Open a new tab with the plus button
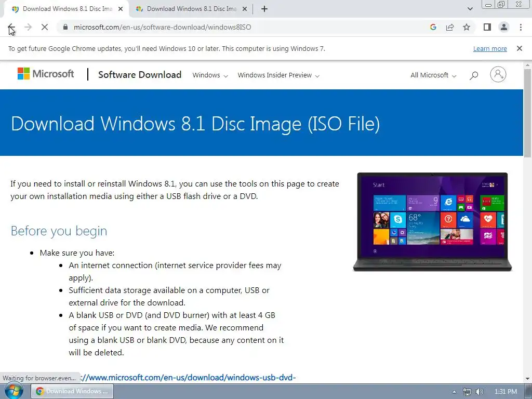Screen dimensions: 532x399 coord(264,9)
